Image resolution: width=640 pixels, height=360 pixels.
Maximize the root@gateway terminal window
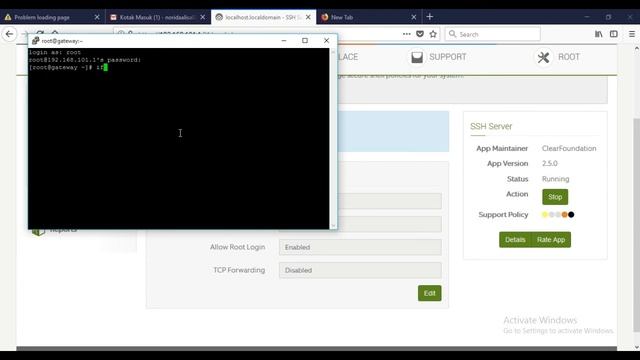[305, 41]
